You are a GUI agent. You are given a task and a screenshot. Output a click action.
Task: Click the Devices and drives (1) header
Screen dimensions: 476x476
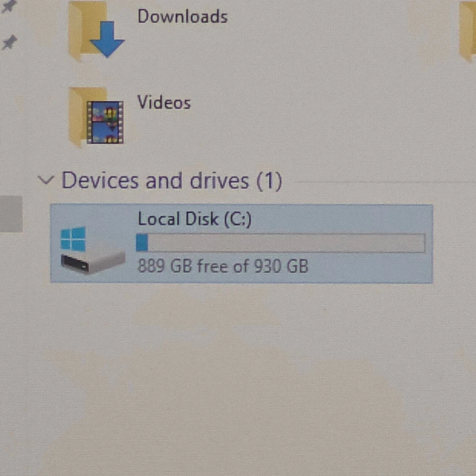172,181
